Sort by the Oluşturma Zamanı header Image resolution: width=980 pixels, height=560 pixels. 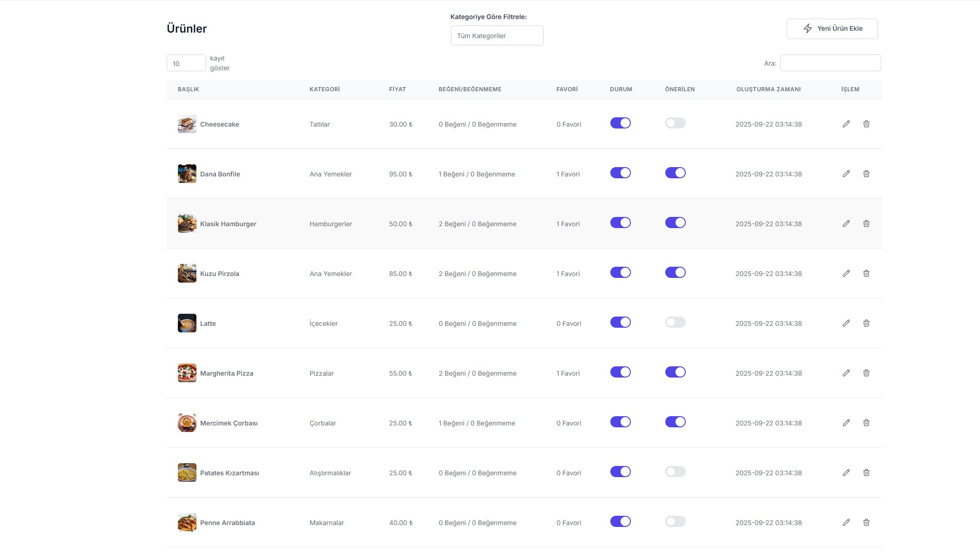pos(768,89)
